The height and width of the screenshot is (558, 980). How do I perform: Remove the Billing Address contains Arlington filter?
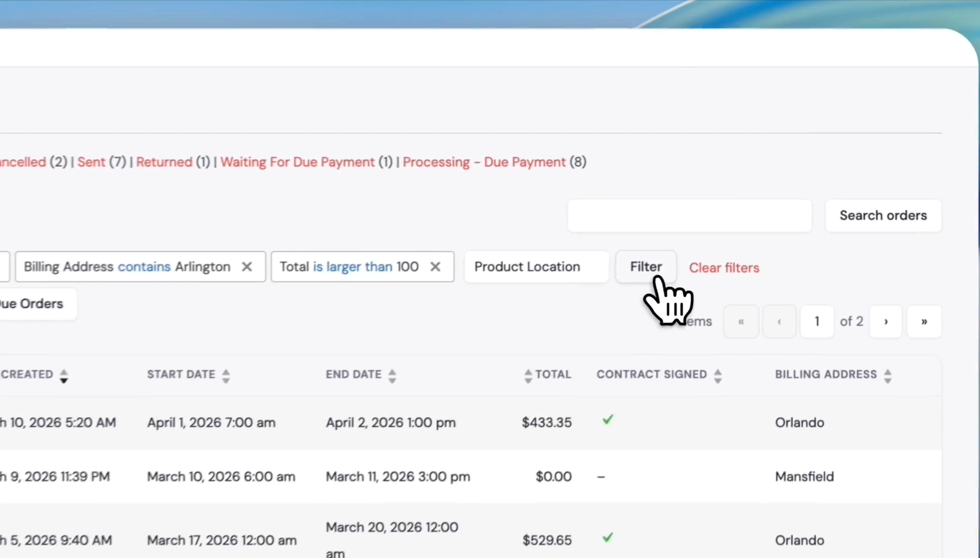[x=247, y=267]
